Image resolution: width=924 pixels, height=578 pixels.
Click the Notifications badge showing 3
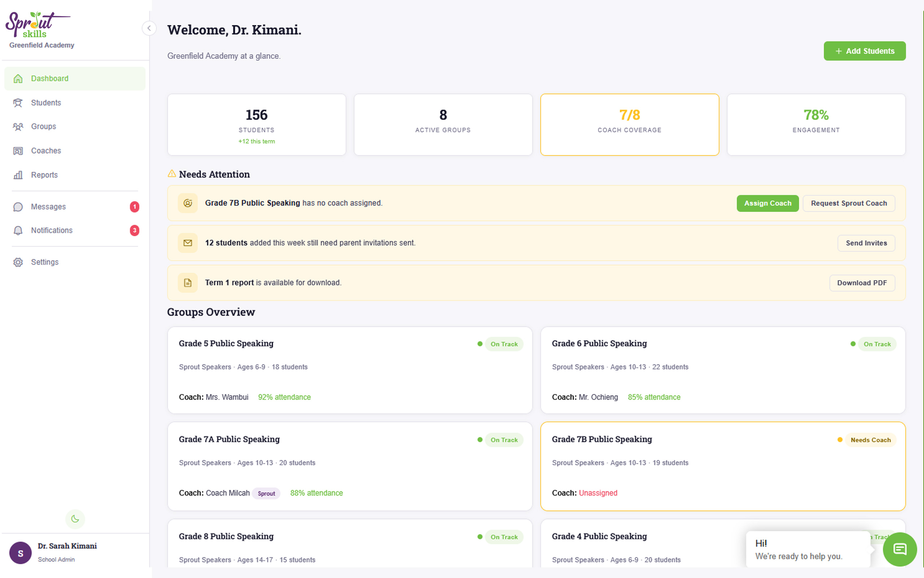tap(134, 230)
